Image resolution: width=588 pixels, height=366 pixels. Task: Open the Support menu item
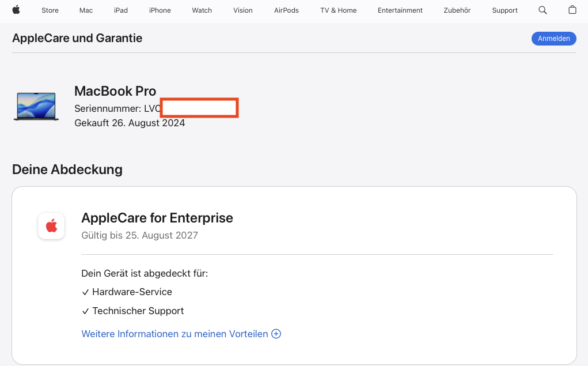click(x=505, y=10)
